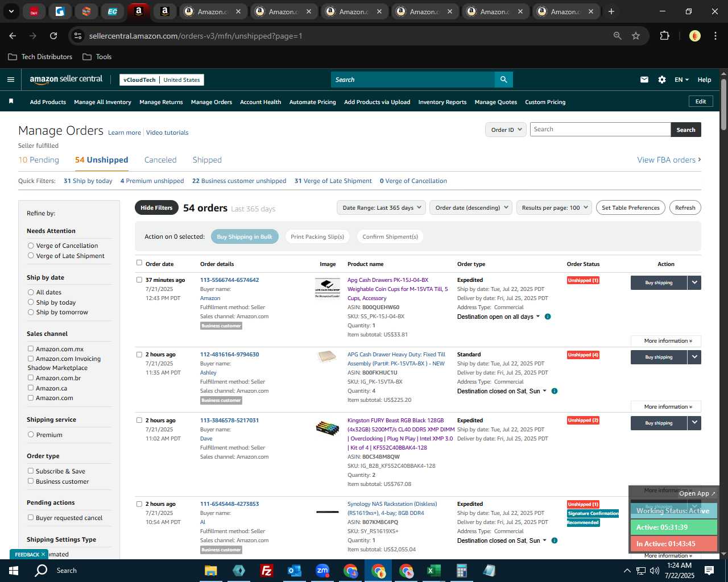Click Set Table Preferences button
The image size is (728, 582).
(x=631, y=207)
